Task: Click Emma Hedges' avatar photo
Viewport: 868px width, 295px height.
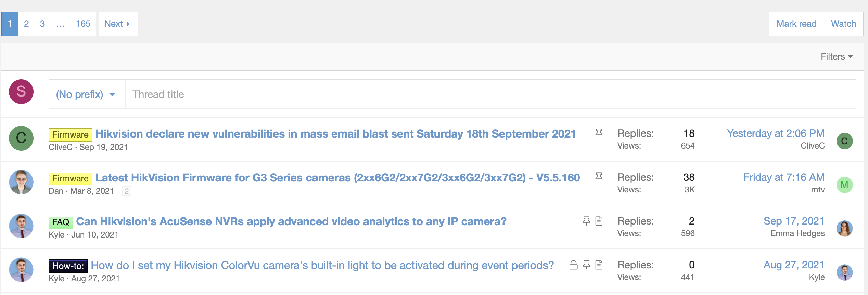Action: pyautogui.click(x=844, y=229)
